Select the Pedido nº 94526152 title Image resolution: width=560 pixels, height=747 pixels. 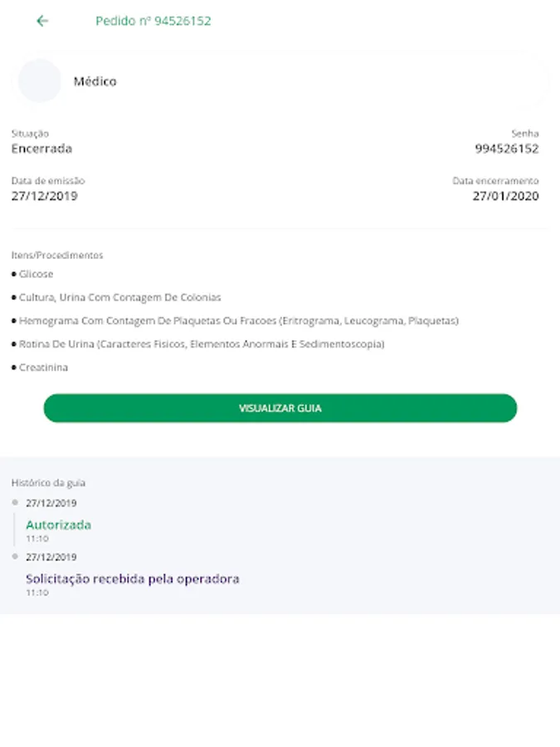[x=153, y=21]
